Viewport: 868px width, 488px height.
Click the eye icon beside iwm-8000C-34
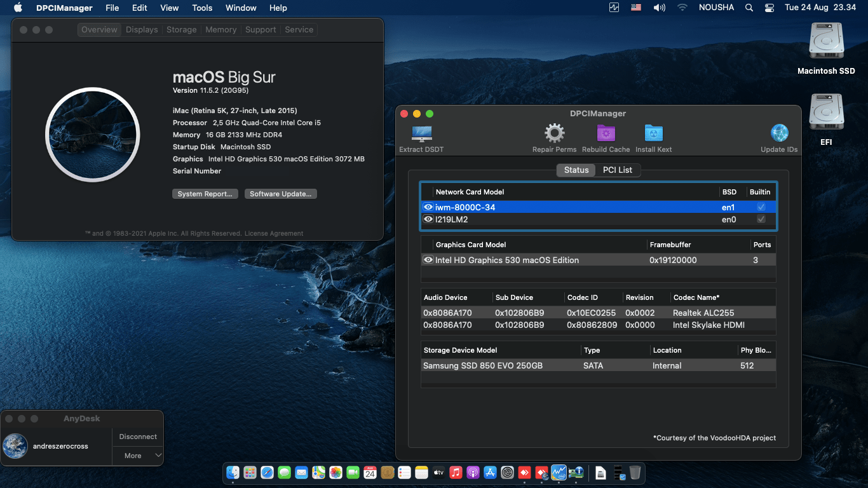click(428, 207)
